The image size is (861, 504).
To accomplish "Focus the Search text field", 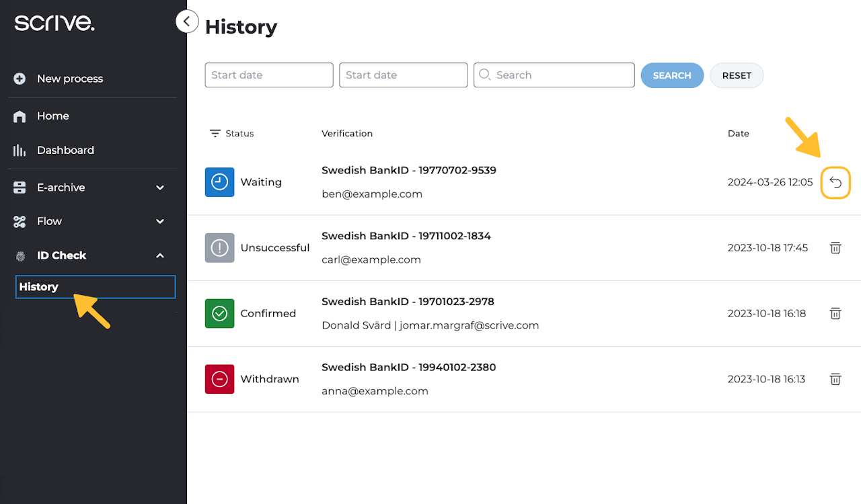I will (x=554, y=75).
